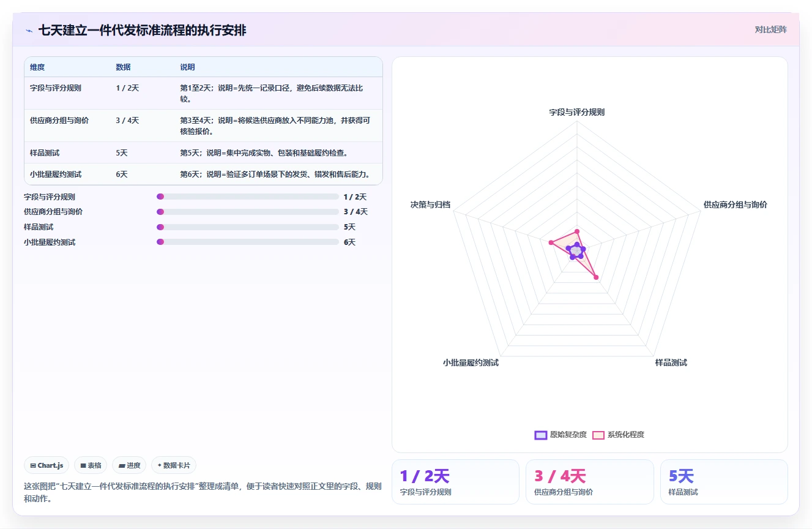The width and height of the screenshot is (812, 529).
Task: Click radar axis label 供应商分组与询价
Action: click(x=736, y=204)
